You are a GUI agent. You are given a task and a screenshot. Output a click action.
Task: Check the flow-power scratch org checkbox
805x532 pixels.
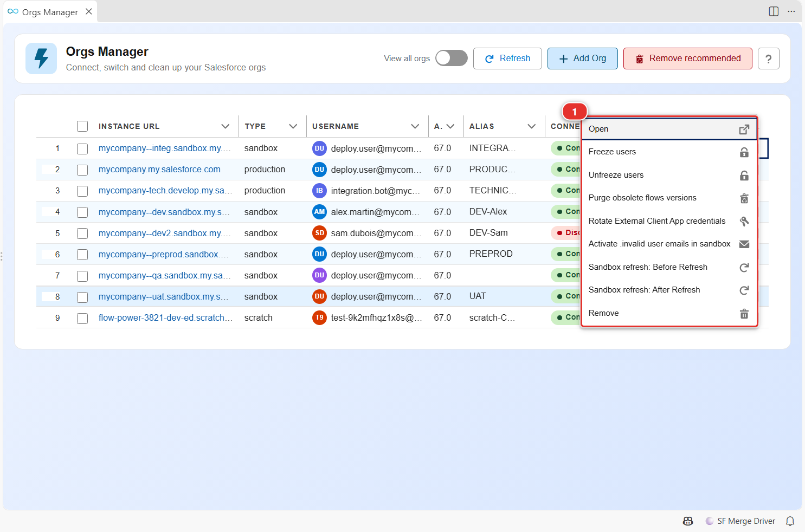(82, 318)
